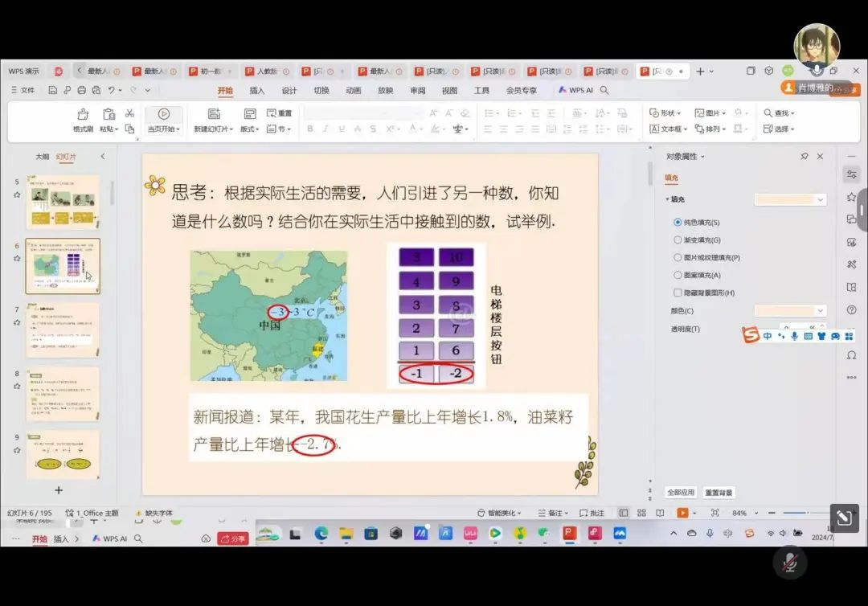The width and height of the screenshot is (868, 606).
Task: Open the Insert (插入) ribbon tab
Action: tap(257, 91)
